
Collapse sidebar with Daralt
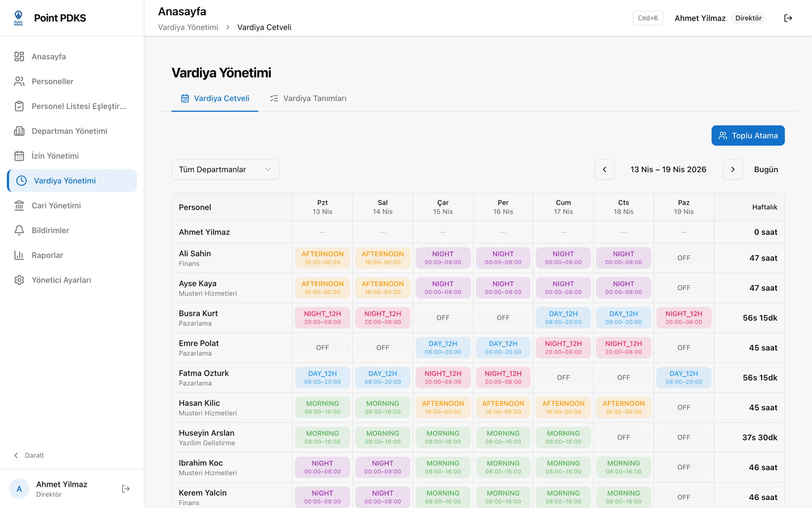pyautogui.click(x=29, y=456)
